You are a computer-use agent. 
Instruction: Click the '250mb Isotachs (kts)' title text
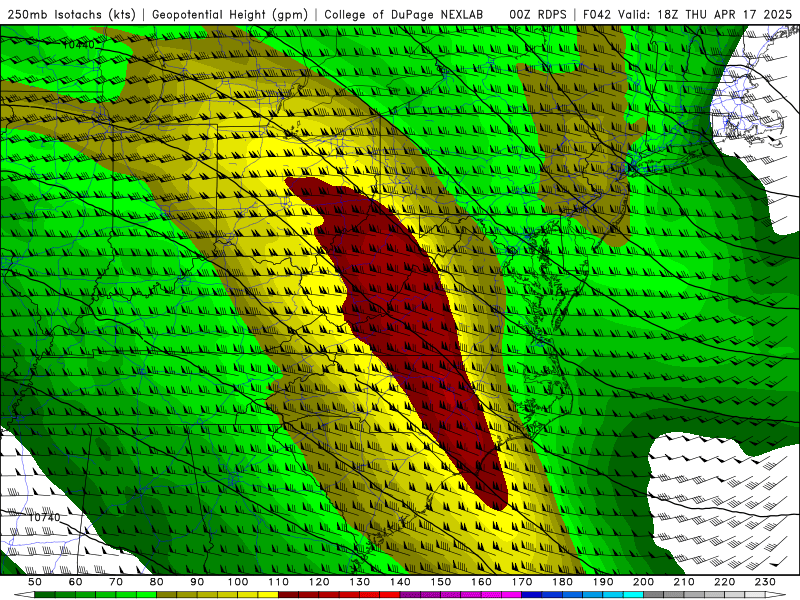72,15
